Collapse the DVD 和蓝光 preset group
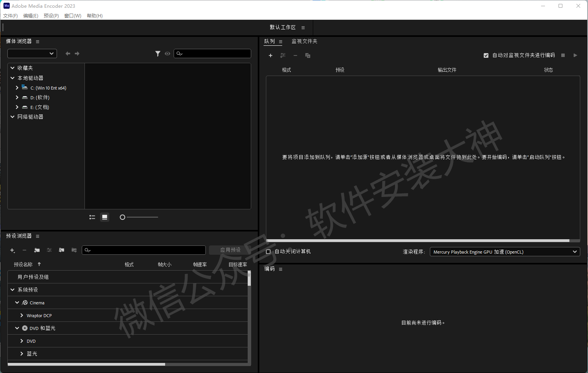 (x=17, y=328)
